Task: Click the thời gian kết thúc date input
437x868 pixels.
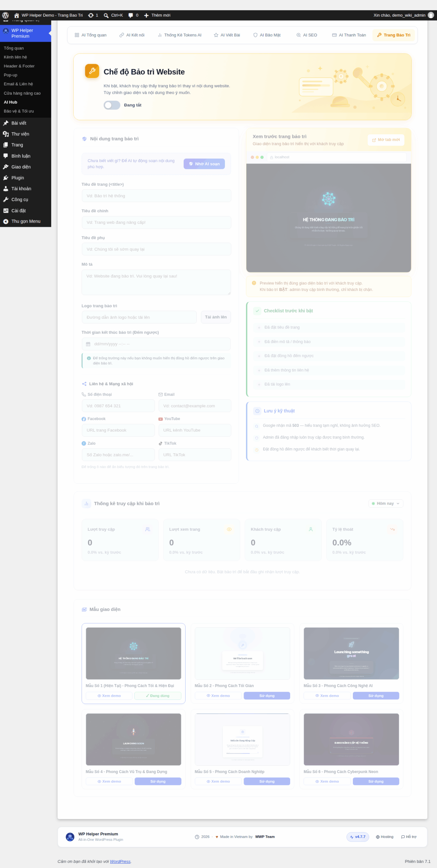Action: click(156, 344)
